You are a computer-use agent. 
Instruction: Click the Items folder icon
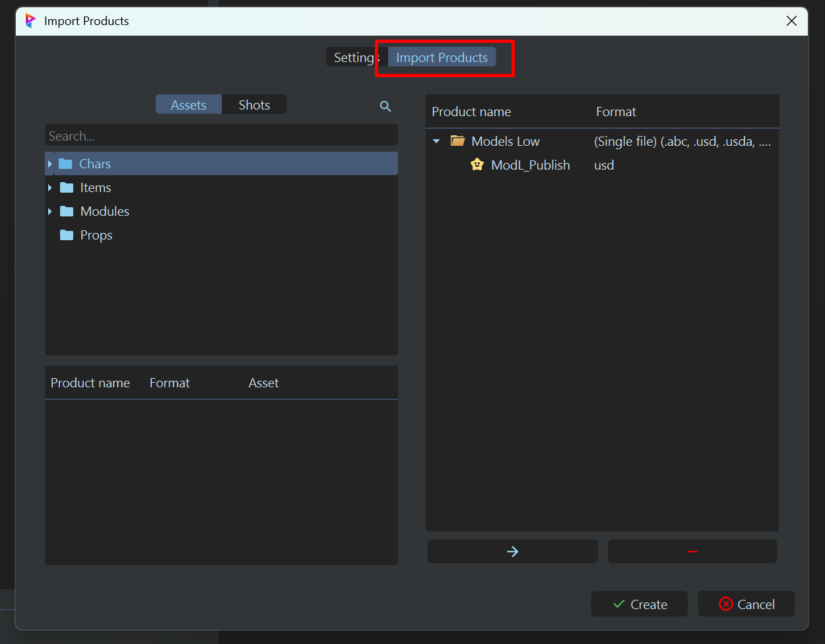coord(67,187)
